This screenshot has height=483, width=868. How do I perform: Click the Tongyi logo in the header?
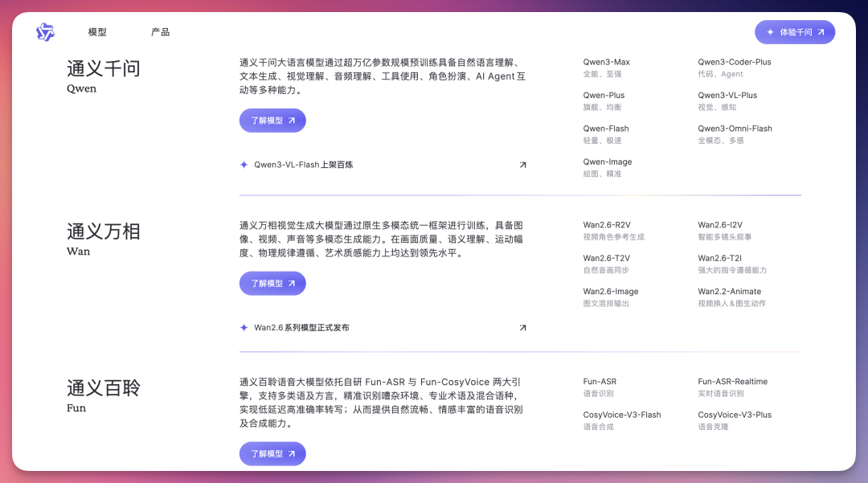(45, 32)
